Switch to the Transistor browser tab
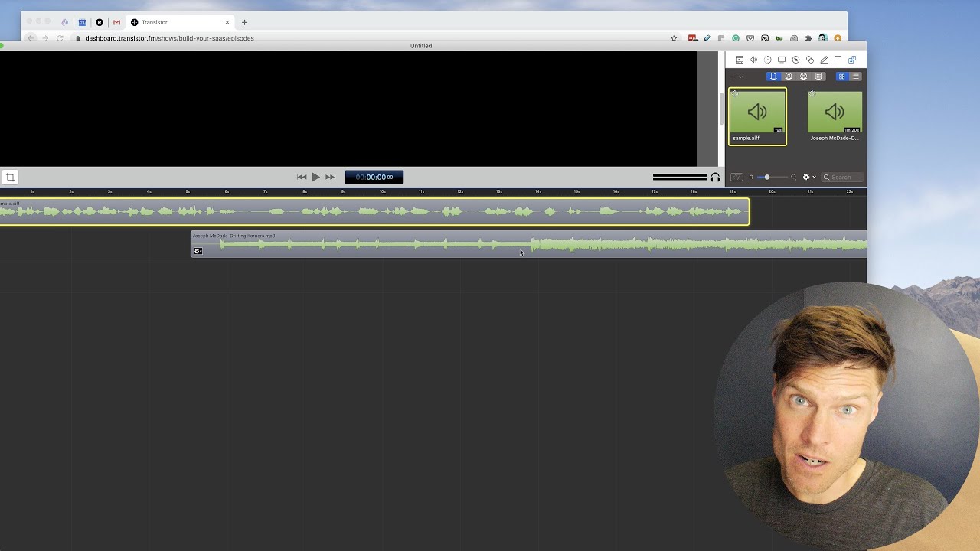The image size is (980, 551). pyautogui.click(x=181, y=22)
